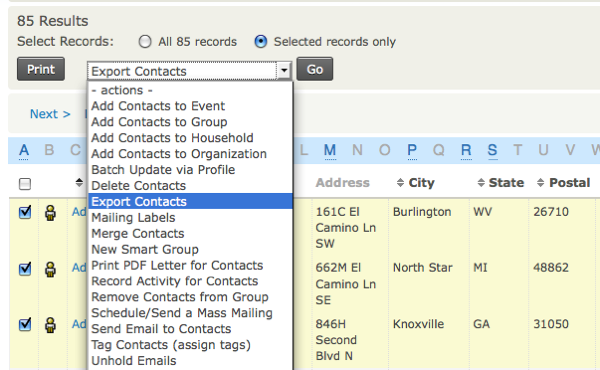The height and width of the screenshot is (370, 600).
Task: Choose Record Activity for Contacts
Action: coord(191,281)
